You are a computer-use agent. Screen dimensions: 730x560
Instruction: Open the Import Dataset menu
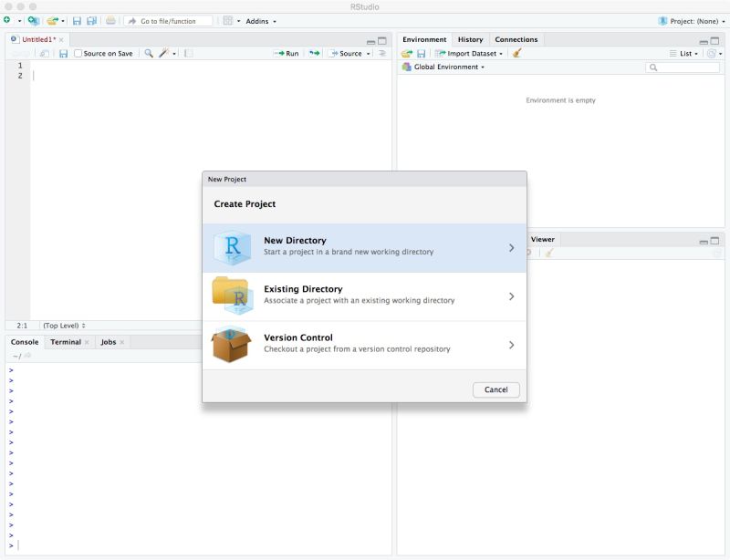click(x=469, y=54)
